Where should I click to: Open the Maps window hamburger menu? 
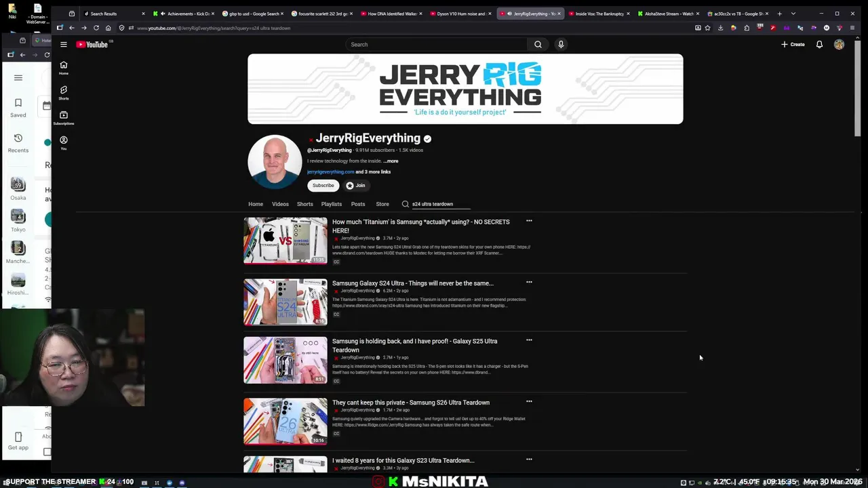18,77
